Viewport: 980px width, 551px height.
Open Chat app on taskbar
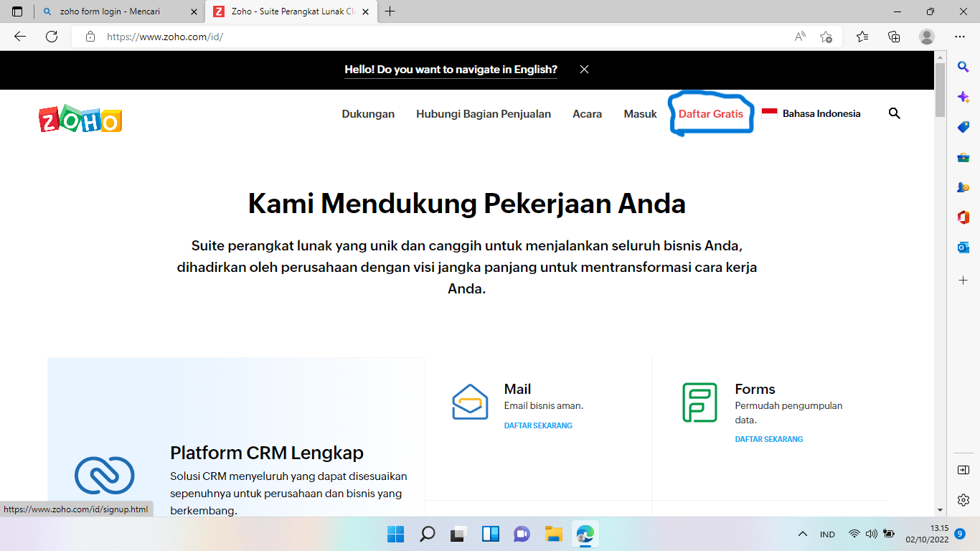[522, 534]
